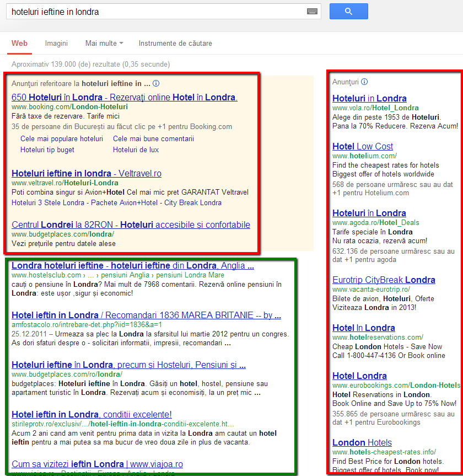Click the text 'Fără taxe de rezervare. Tarife mici'
The height and width of the screenshot is (476, 463).
click(x=66, y=116)
